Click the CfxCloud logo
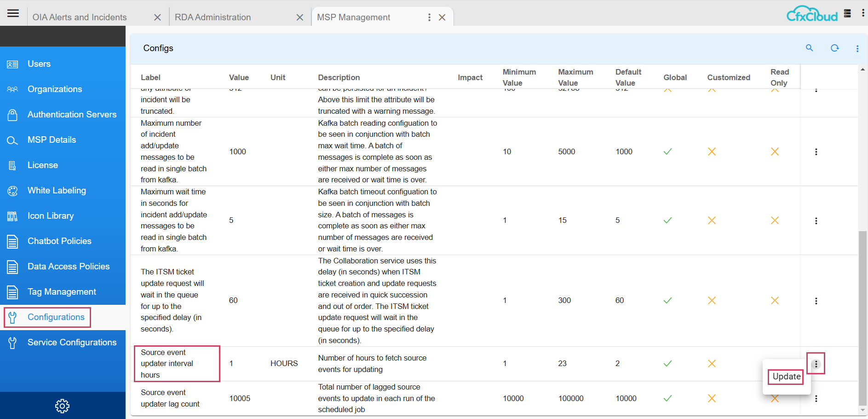The height and width of the screenshot is (419, 868). [812, 14]
